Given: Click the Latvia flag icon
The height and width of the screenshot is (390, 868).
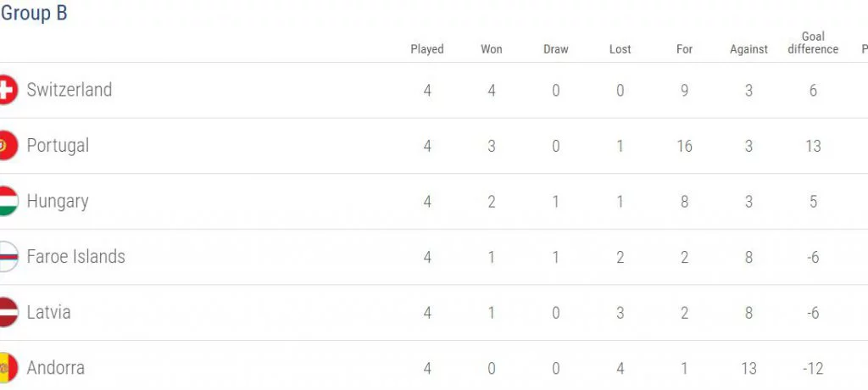Looking at the screenshot, I should click(8, 313).
